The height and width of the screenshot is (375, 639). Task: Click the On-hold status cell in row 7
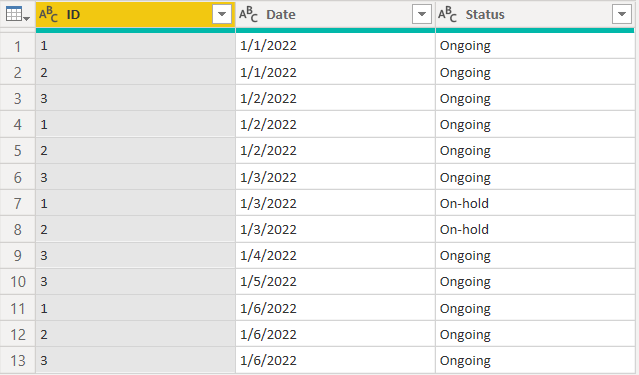(535, 203)
